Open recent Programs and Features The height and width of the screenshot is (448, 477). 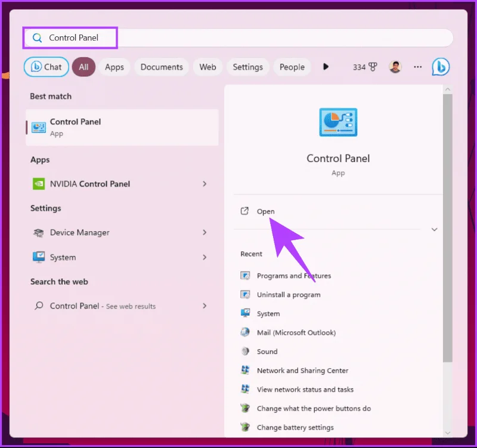point(294,276)
